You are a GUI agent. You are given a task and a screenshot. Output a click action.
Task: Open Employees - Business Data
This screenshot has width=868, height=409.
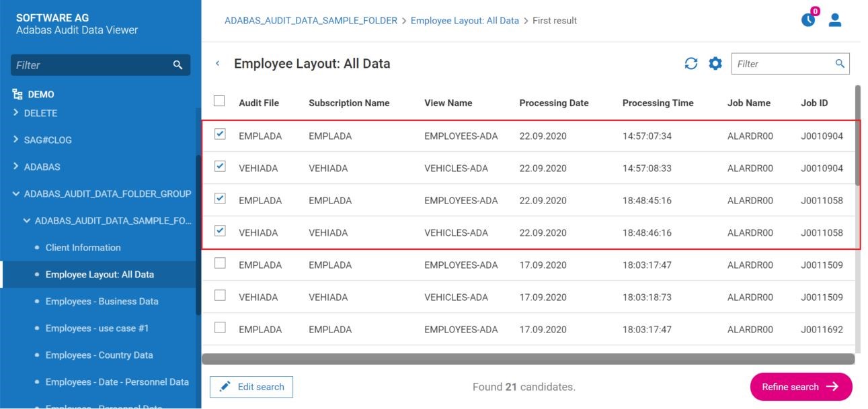coord(102,301)
